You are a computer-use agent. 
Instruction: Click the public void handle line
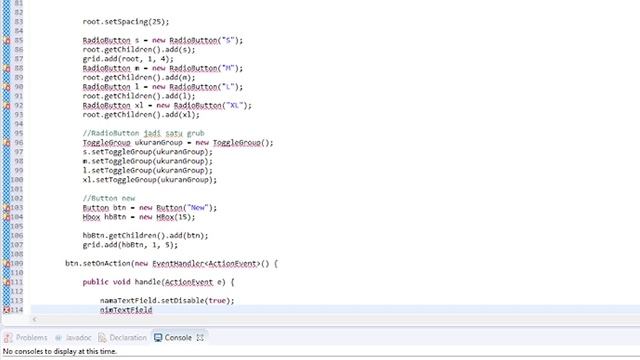click(158, 282)
